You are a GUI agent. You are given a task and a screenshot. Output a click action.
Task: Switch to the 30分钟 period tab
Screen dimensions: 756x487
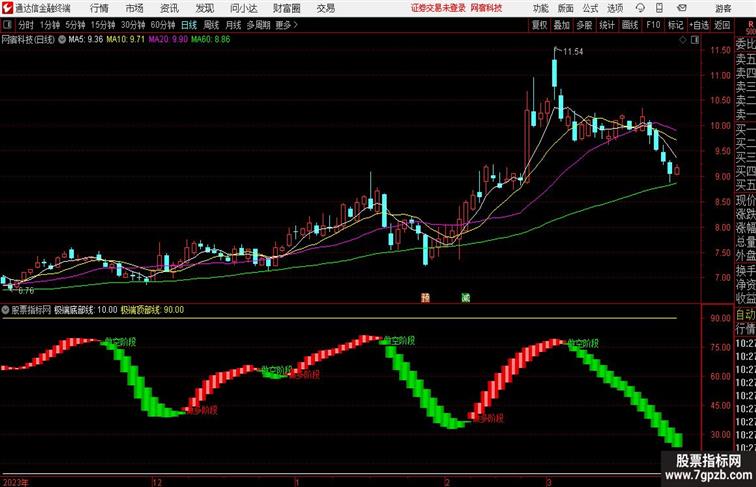tap(133, 25)
